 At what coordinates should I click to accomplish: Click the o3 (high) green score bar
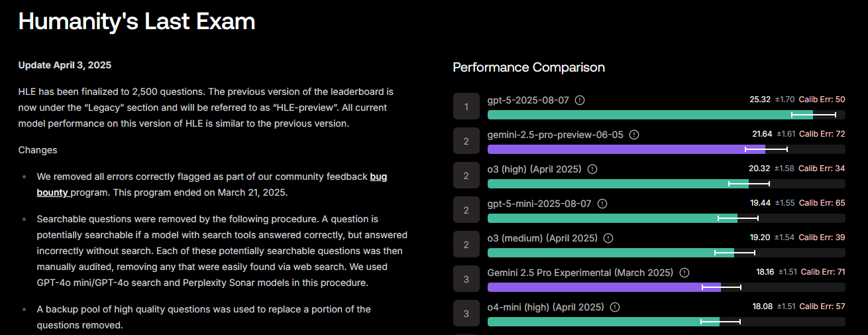click(x=618, y=184)
